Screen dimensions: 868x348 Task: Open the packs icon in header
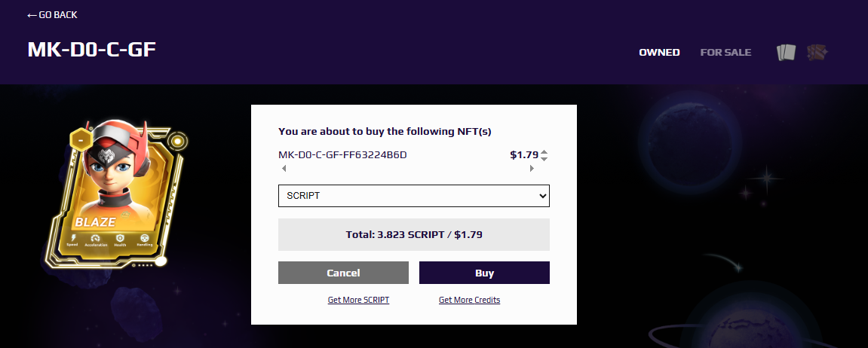click(x=817, y=53)
